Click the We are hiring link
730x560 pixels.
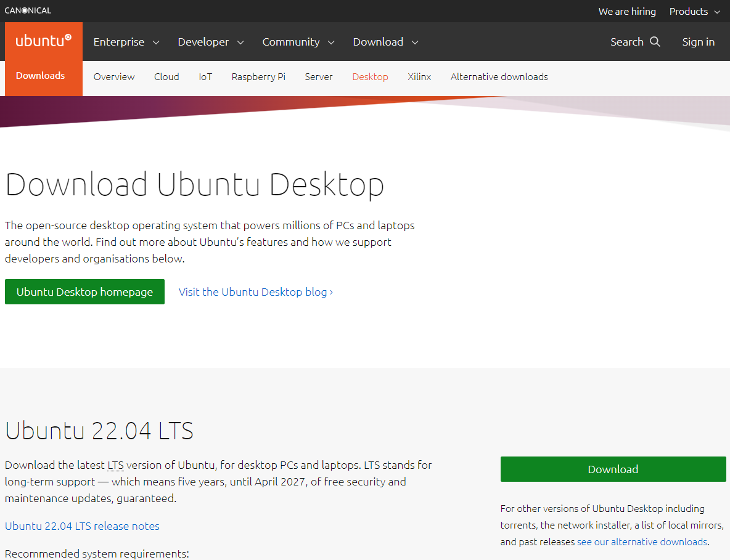(627, 12)
